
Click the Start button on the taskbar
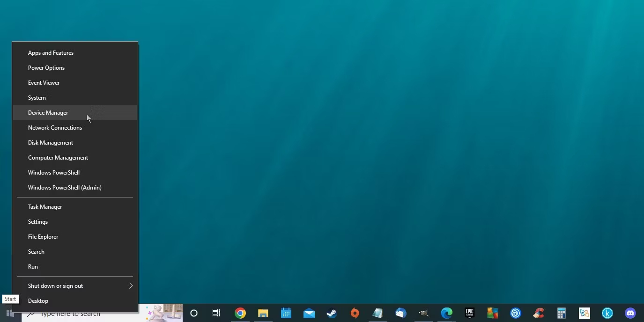(x=10, y=313)
